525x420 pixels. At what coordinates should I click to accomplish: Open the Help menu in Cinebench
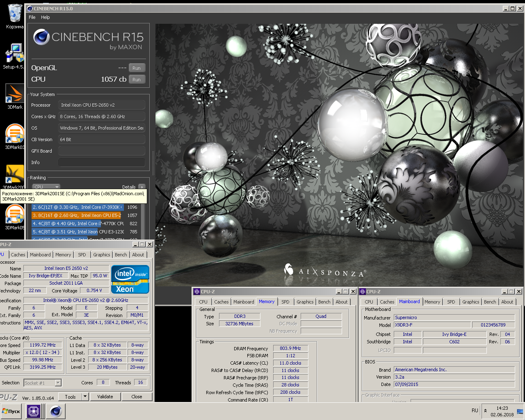46,17
